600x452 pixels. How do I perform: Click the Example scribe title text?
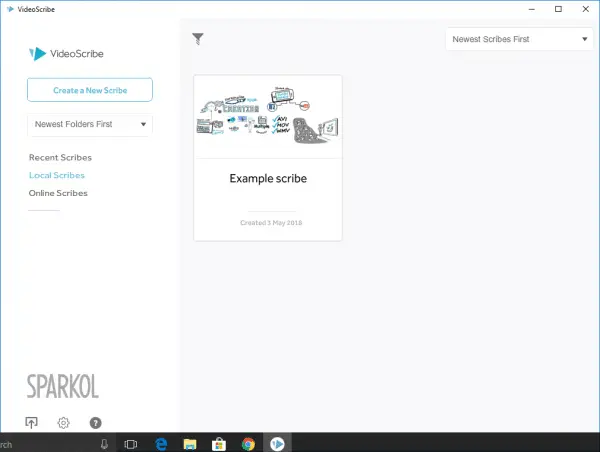[x=268, y=178]
